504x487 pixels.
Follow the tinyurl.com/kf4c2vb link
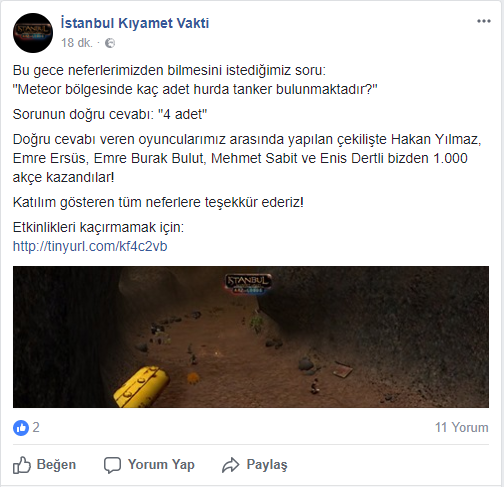90,246
